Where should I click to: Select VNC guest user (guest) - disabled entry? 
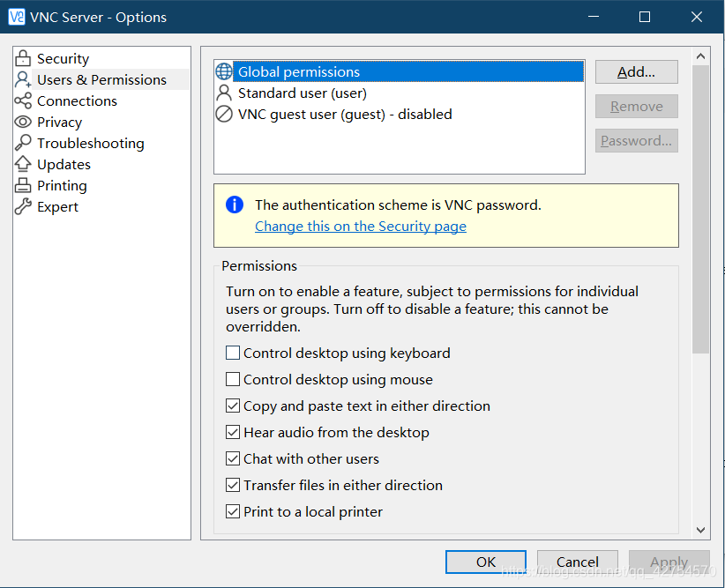coord(399,114)
